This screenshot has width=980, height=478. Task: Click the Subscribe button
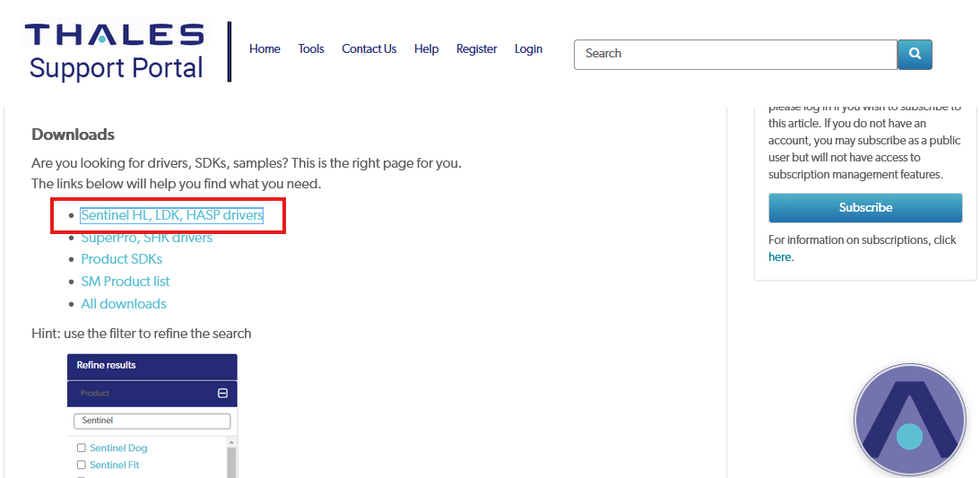865,207
